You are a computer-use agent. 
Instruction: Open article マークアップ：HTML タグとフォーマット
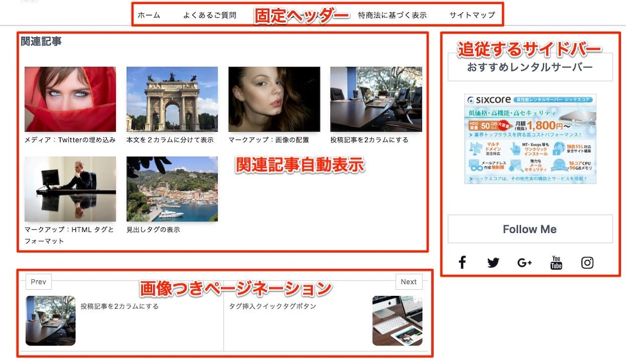coord(70,235)
